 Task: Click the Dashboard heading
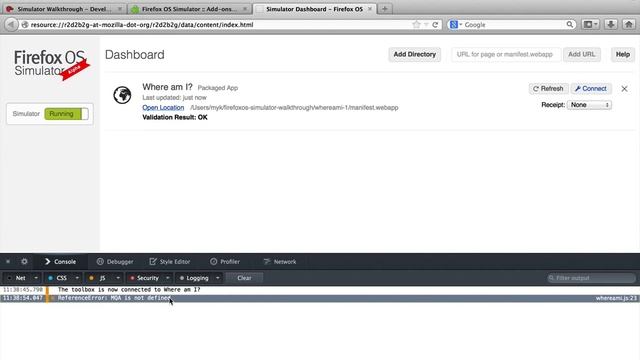coord(135,55)
